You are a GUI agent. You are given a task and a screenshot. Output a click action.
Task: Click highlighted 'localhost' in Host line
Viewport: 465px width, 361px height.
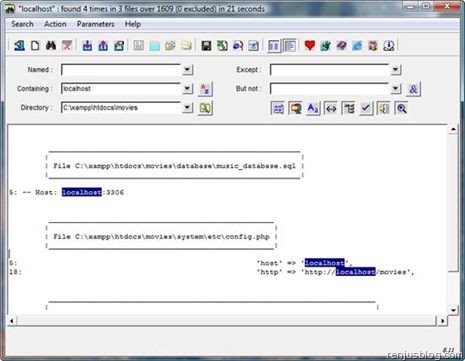tap(82, 192)
